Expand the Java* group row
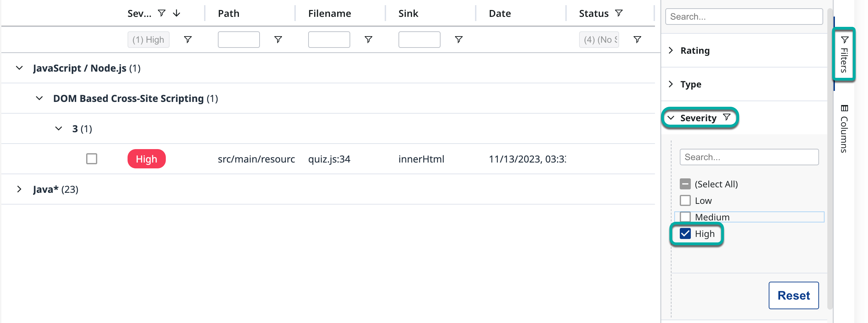 point(19,189)
